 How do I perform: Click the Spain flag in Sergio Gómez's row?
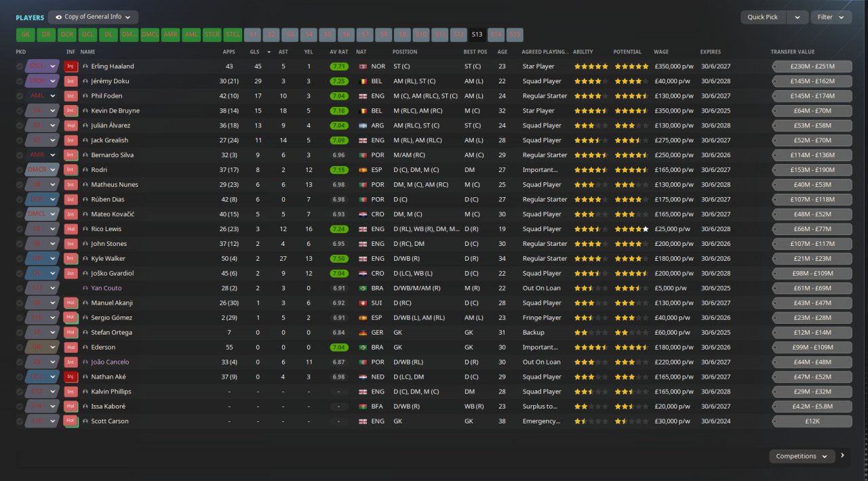pos(362,318)
